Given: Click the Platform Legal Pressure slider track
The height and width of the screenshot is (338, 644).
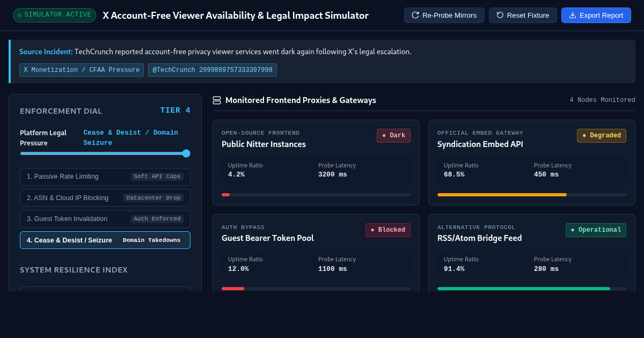Looking at the screenshot, I should click(105, 153).
